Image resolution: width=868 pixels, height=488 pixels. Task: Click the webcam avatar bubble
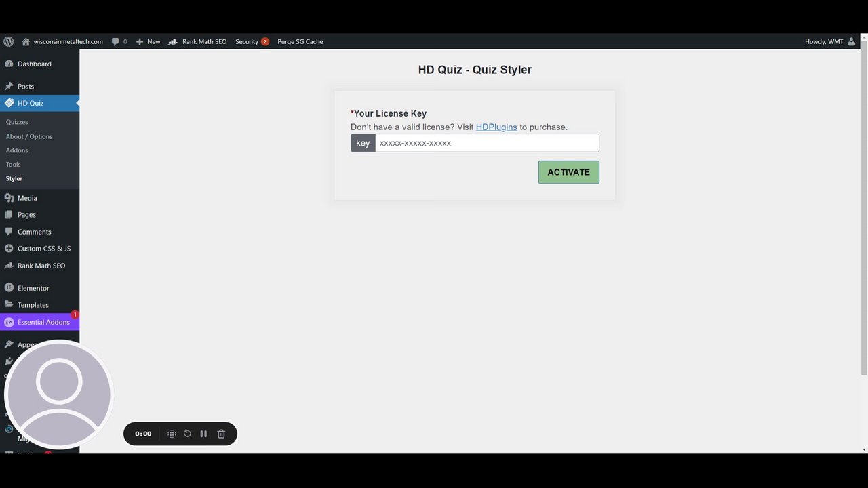tap(58, 394)
